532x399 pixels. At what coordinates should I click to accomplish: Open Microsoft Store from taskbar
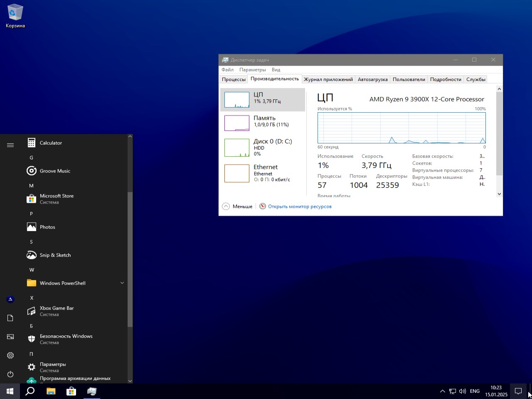pyautogui.click(x=71, y=391)
